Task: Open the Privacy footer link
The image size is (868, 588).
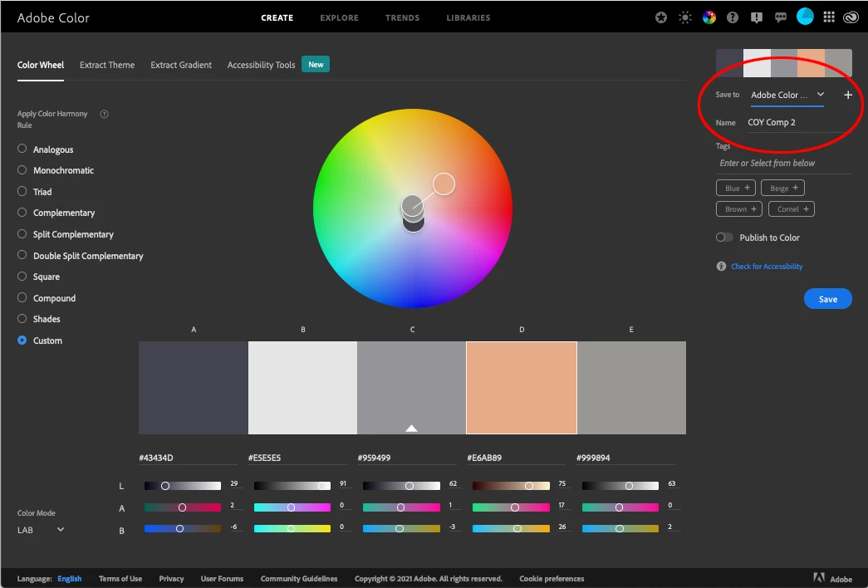Action: (171, 579)
